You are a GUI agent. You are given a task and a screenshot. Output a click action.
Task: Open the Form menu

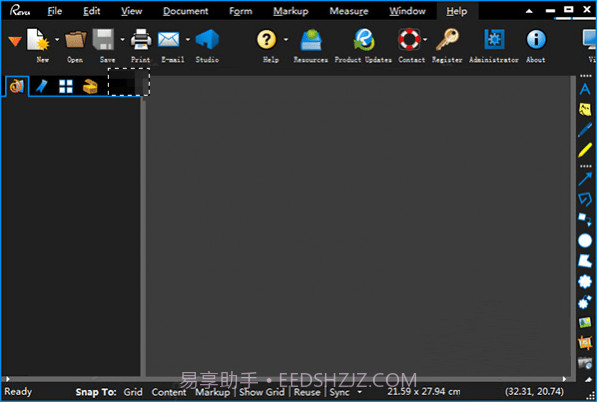click(241, 11)
